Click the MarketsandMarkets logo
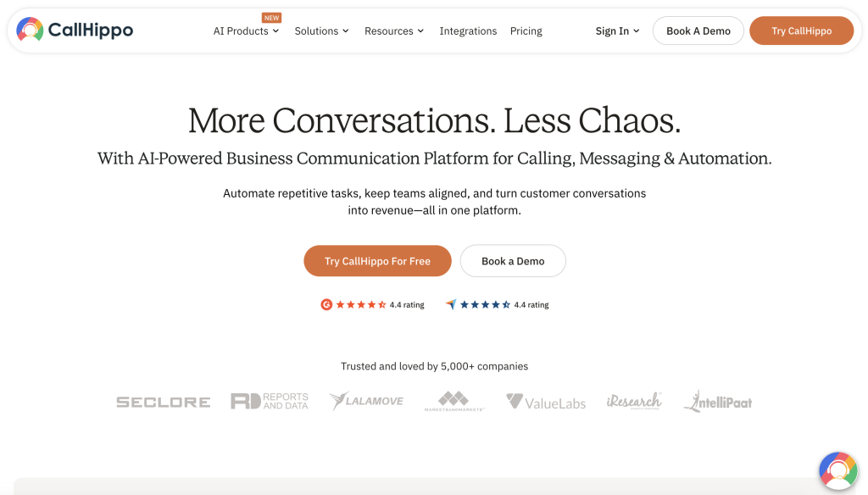The image size is (868, 495). tap(454, 401)
